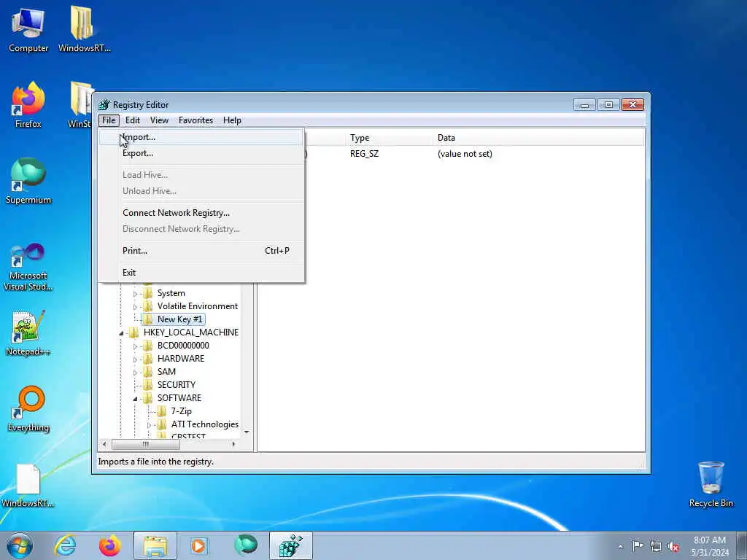This screenshot has height=560, width=747.
Task: Open the WinSt folder icon on desktop
Action: pyautogui.click(x=80, y=105)
